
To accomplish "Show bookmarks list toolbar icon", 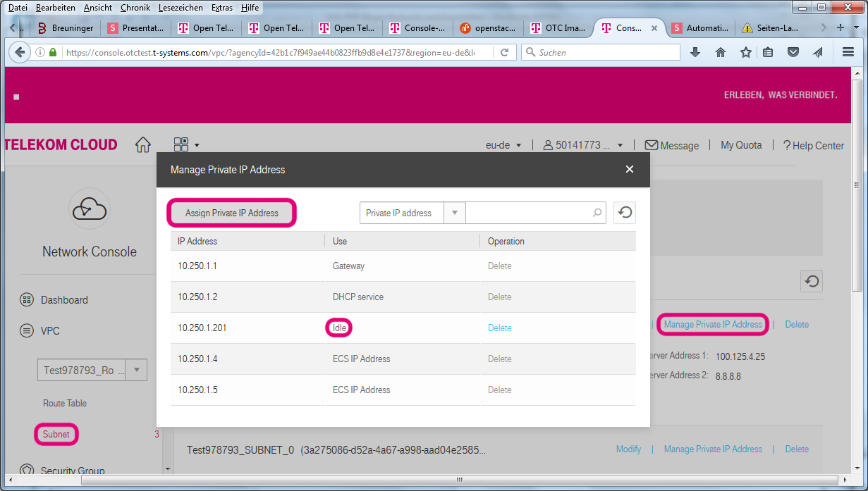I will 769,52.
